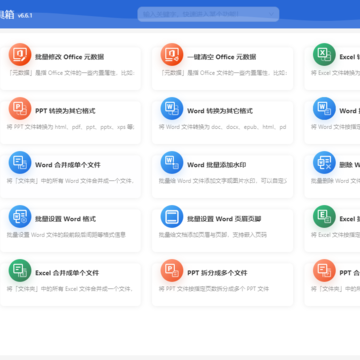Choose the 批量设置 Word 页眉页脚 title
Image resolution: width=360 pixels, height=360 pixels.
coord(224,219)
